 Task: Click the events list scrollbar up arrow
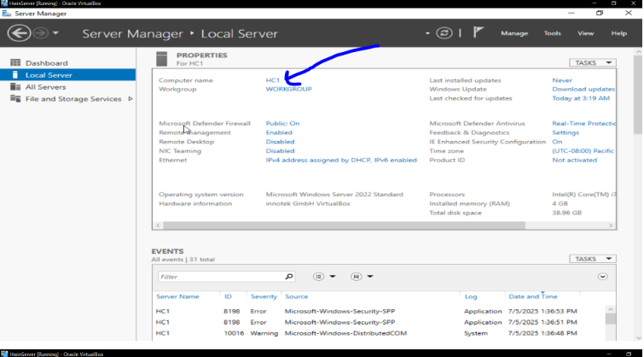(611, 309)
